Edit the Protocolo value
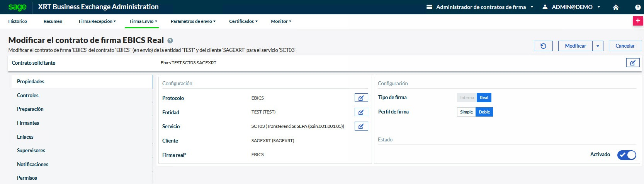 click(x=361, y=98)
